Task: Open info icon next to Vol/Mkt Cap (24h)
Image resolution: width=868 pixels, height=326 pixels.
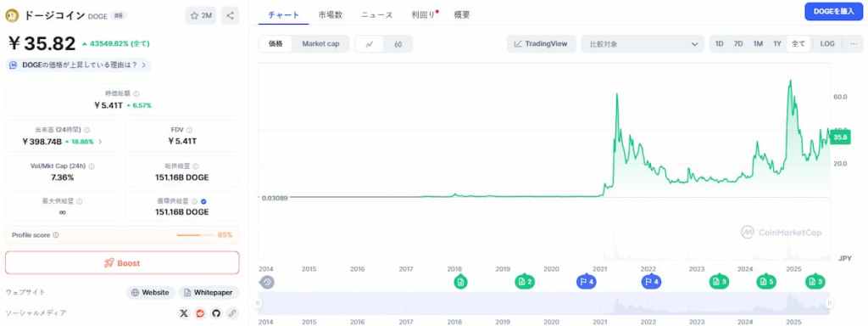Action: click(x=92, y=166)
